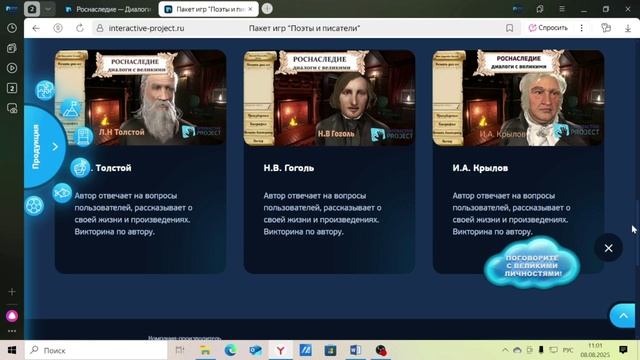Screen dimensions: 640x360
Task: Launch the Alice assistant purple icon
Action: click(12, 316)
